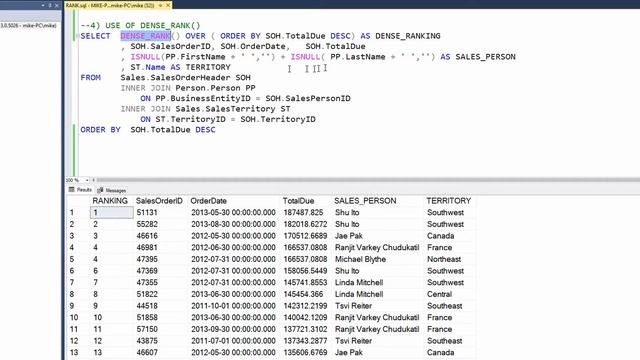Click the ORDER BY line in the editor

[x=148, y=130]
